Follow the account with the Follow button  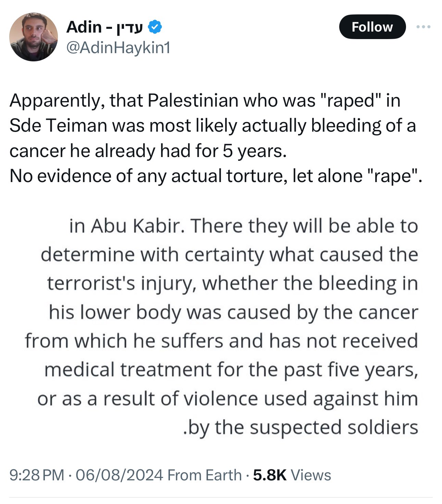[x=372, y=27]
